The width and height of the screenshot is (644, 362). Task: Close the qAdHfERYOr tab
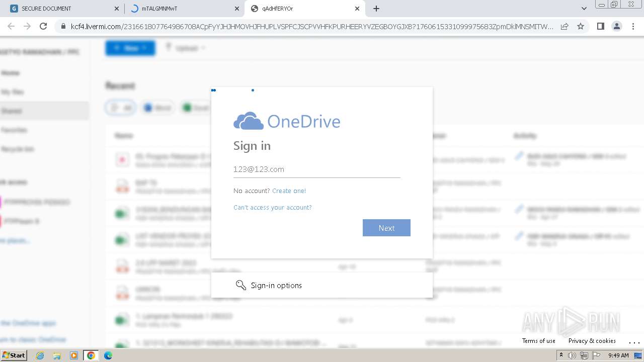click(357, 9)
